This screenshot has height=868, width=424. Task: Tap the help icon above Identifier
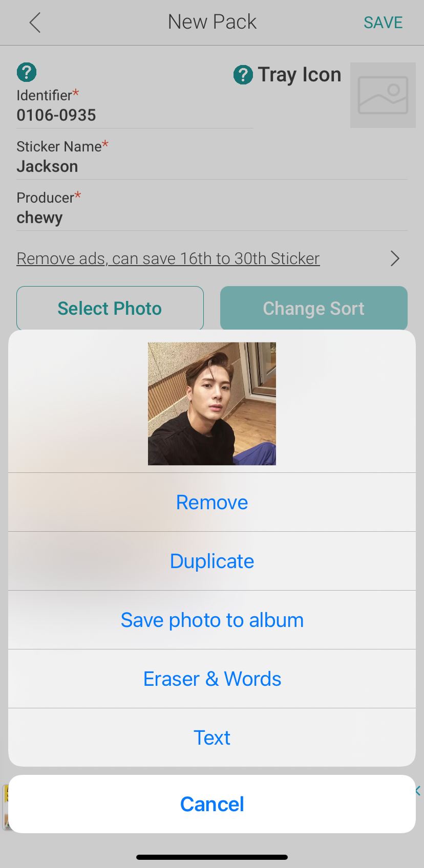(x=27, y=72)
